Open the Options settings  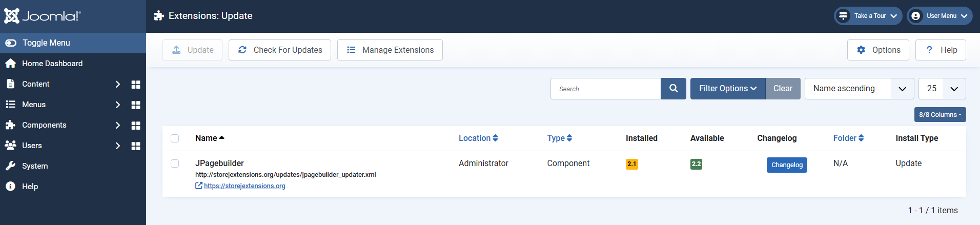click(878, 50)
